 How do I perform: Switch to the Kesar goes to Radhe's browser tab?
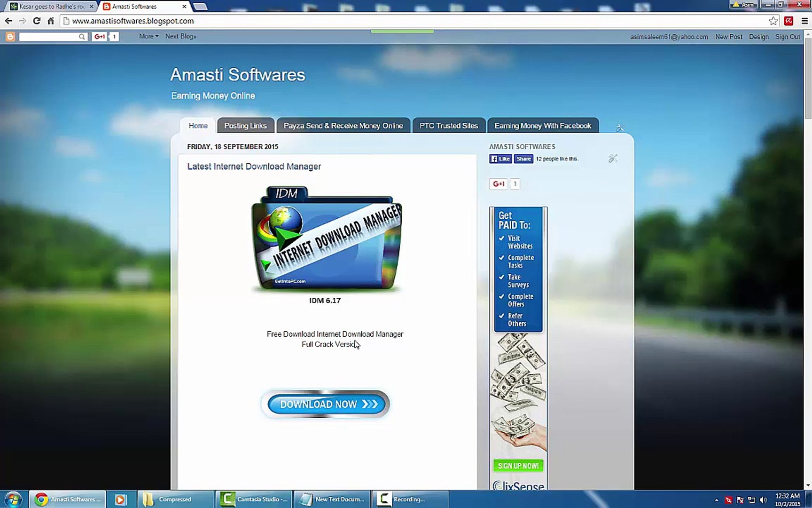click(52, 7)
